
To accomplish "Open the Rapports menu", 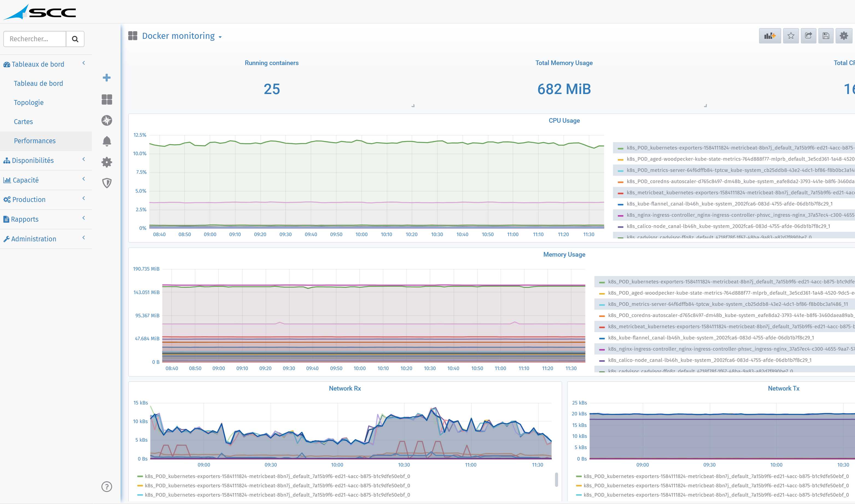I will 21,219.
